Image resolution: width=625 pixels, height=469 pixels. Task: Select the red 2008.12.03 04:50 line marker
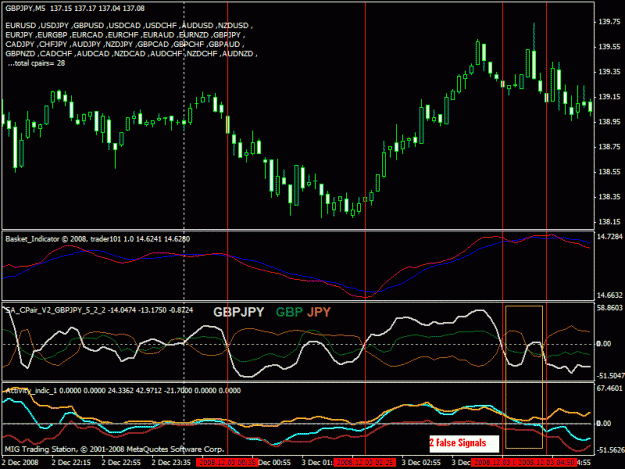pyautogui.click(x=546, y=463)
